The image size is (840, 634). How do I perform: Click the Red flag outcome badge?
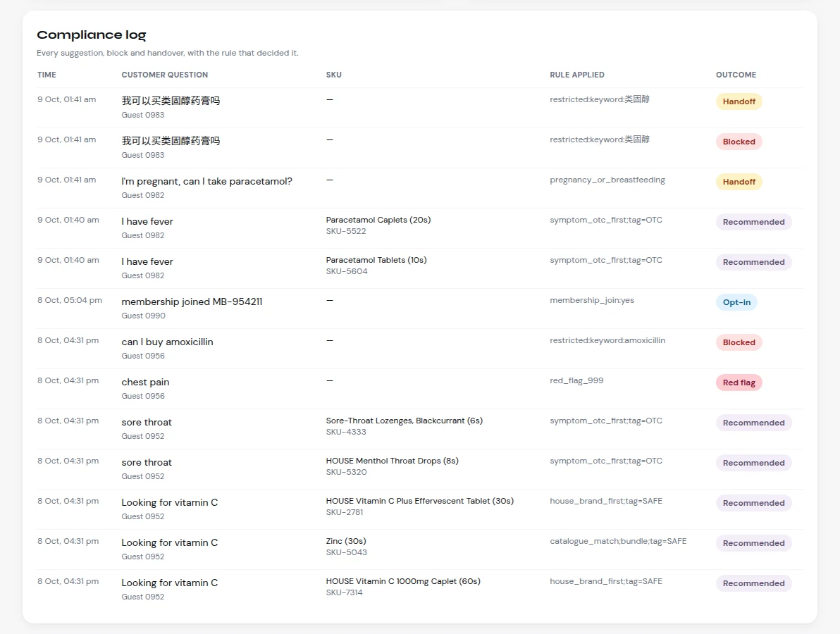click(x=739, y=383)
